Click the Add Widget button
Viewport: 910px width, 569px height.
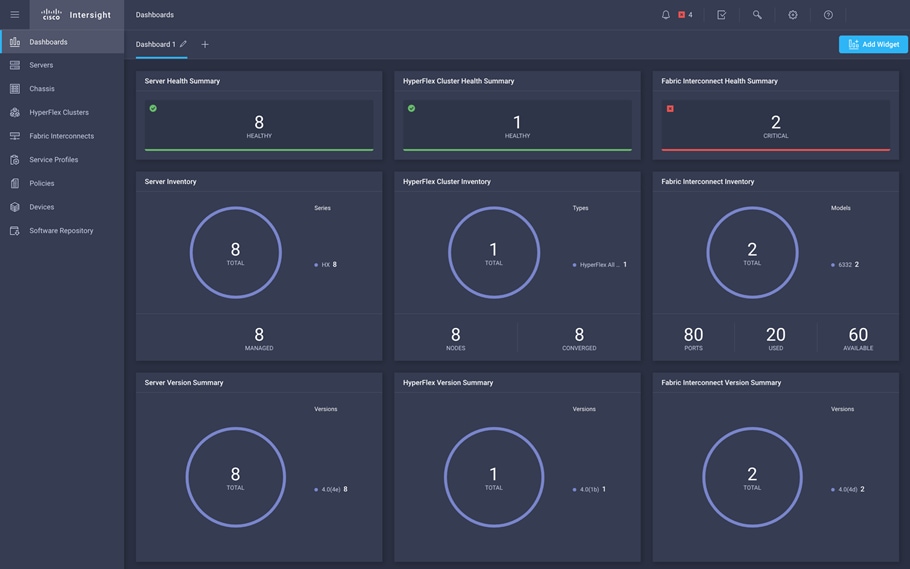873,44
